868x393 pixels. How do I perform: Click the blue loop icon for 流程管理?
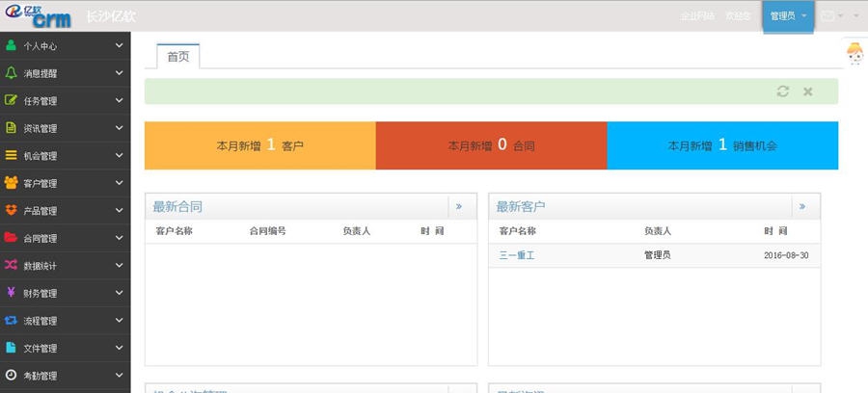[11, 320]
